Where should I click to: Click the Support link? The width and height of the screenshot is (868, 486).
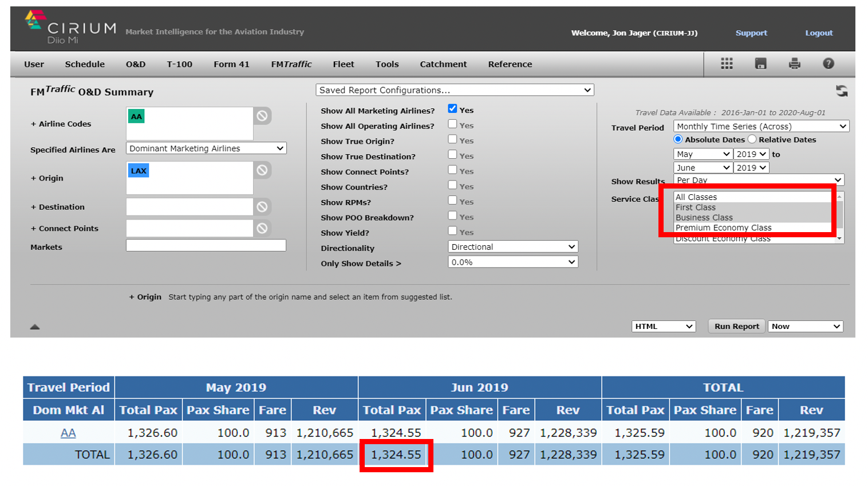(751, 33)
